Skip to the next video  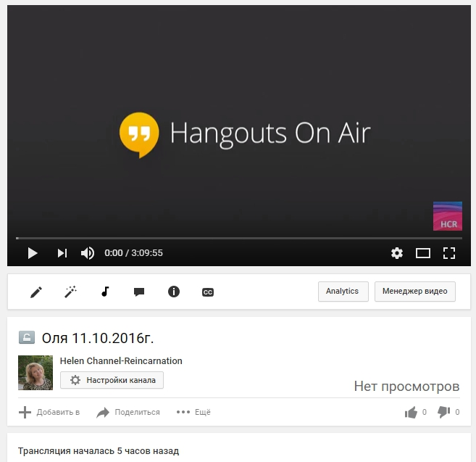pos(62,253)
